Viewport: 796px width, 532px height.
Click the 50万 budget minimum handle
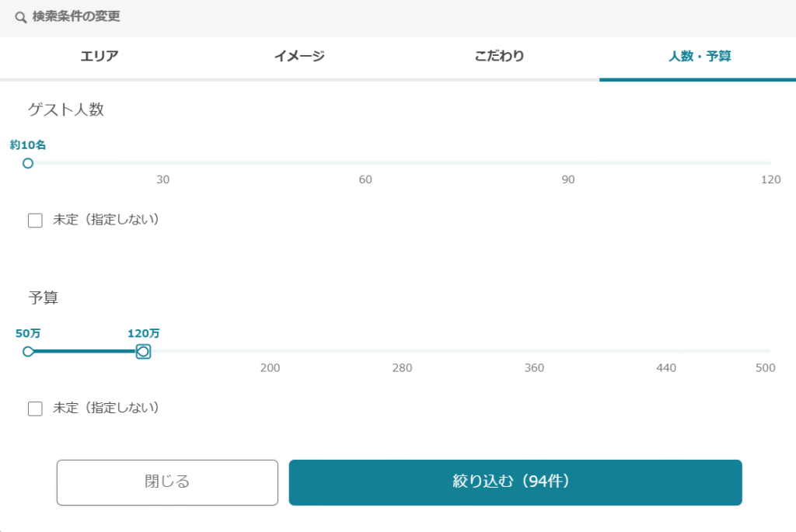[x=28, y=352]
